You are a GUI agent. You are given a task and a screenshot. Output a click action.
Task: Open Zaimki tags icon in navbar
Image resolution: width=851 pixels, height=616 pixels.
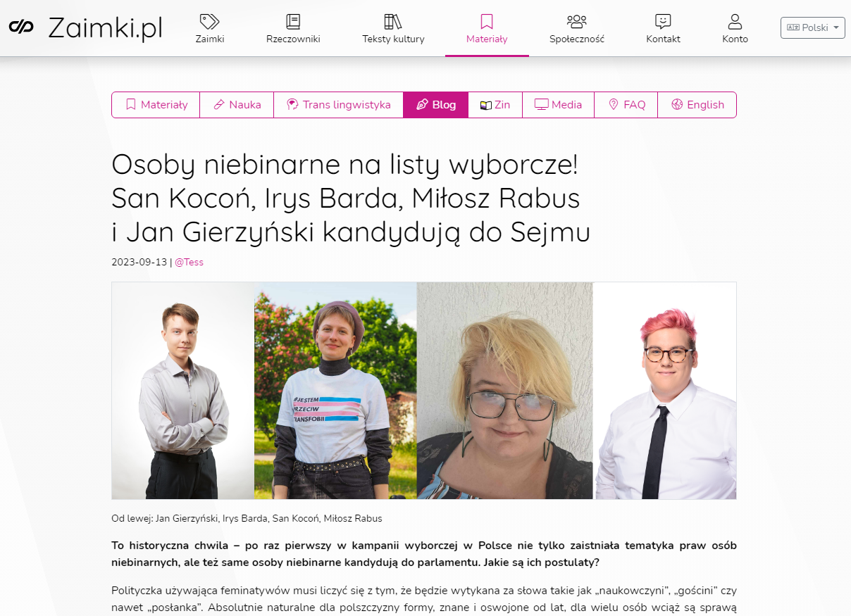point(210,22)
